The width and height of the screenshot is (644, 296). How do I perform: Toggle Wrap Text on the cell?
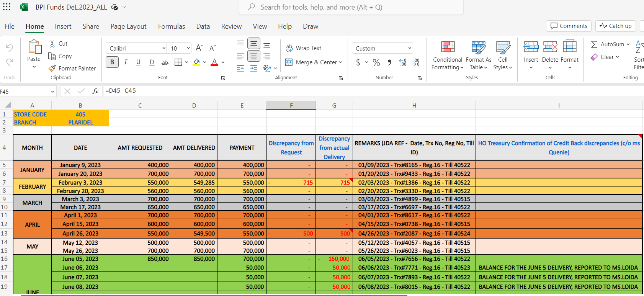(x=304, y=48)
